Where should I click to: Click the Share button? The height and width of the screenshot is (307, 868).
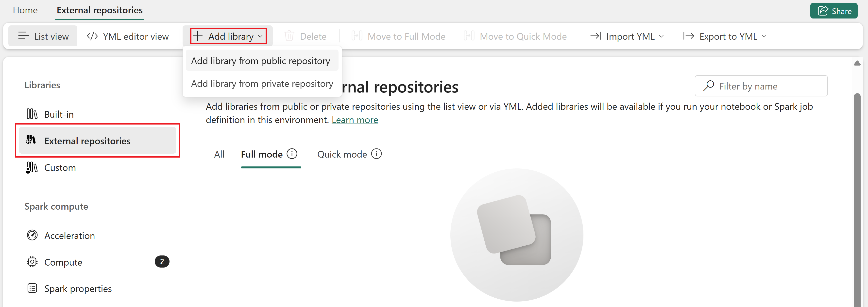[x=834, y=11]
